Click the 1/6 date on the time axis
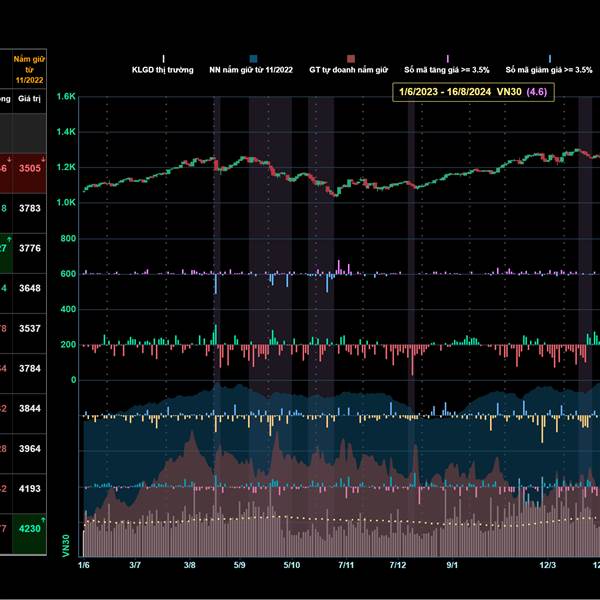The image size is (600, 600). (x=84, y=565)
